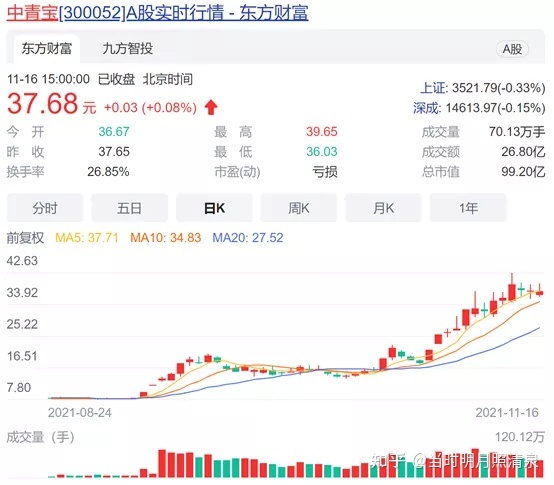Select the 1年 chart tab

point(468,208)
